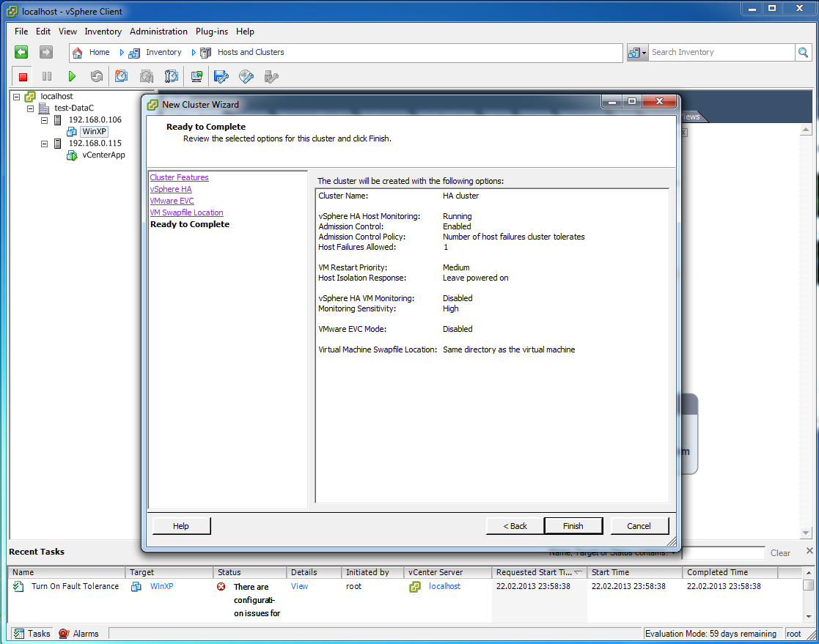Click the host icon for 192.168.0.106
This screenshot has height=644, width=819.
(x=58, y=120)
